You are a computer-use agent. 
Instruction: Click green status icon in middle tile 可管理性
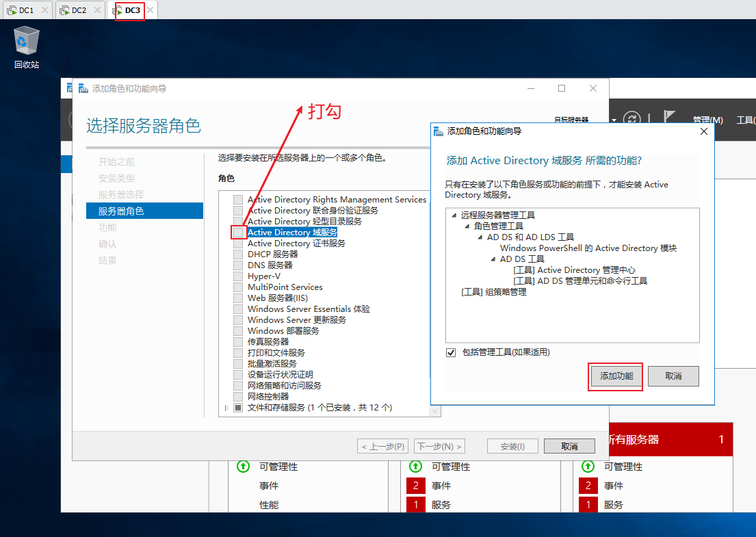(x=415, y=466)
